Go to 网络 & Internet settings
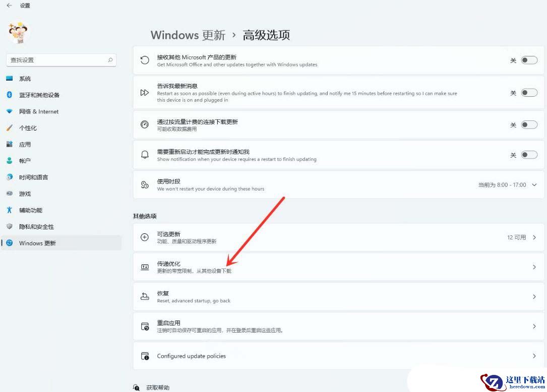Screen dimensions: 547x392 coord(39,111)
